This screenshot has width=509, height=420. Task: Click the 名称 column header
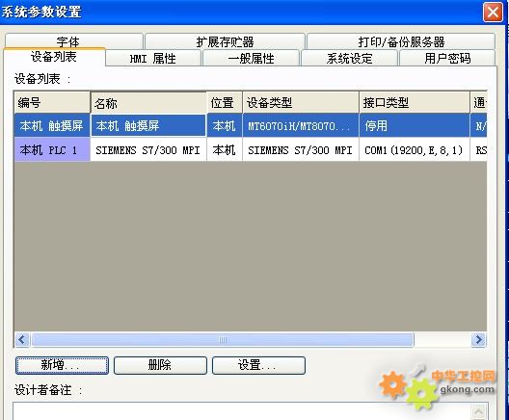tap(148, 103)
